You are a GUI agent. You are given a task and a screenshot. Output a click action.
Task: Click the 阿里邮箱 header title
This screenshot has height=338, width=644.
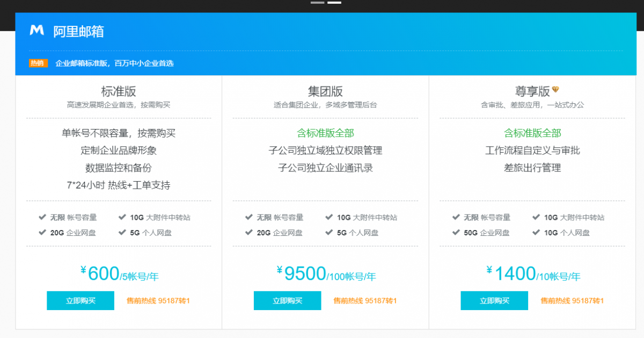[78, 31]
